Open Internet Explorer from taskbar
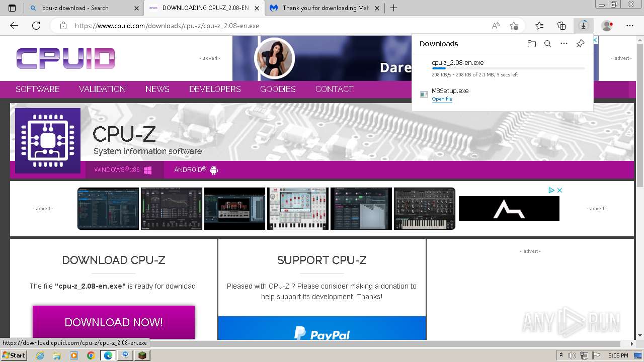 (40, 355)
